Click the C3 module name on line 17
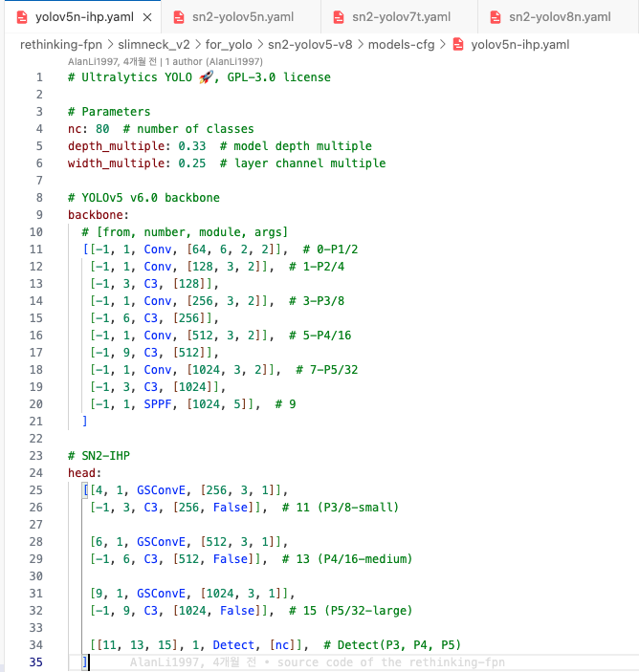Image resolution: width=639 pixels, height=672 pixels. pos(151,353)
